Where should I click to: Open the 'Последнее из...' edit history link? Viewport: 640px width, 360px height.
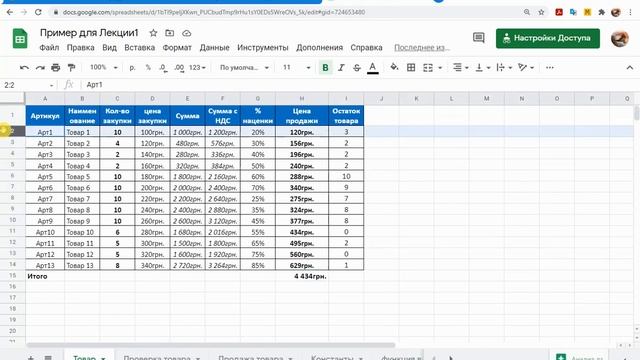click(x=422, y=48)
